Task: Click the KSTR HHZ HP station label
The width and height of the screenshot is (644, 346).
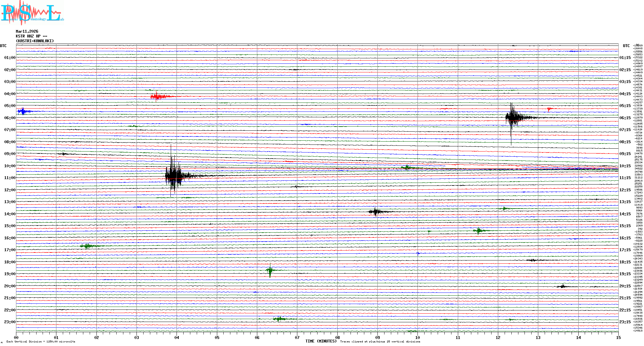Action: coord(31,36)
